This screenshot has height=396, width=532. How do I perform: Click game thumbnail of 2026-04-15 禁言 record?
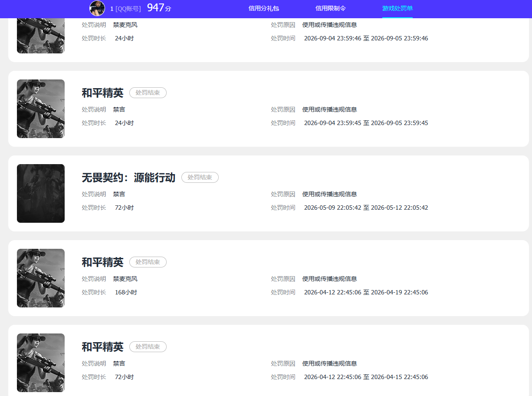pos(41,363)
